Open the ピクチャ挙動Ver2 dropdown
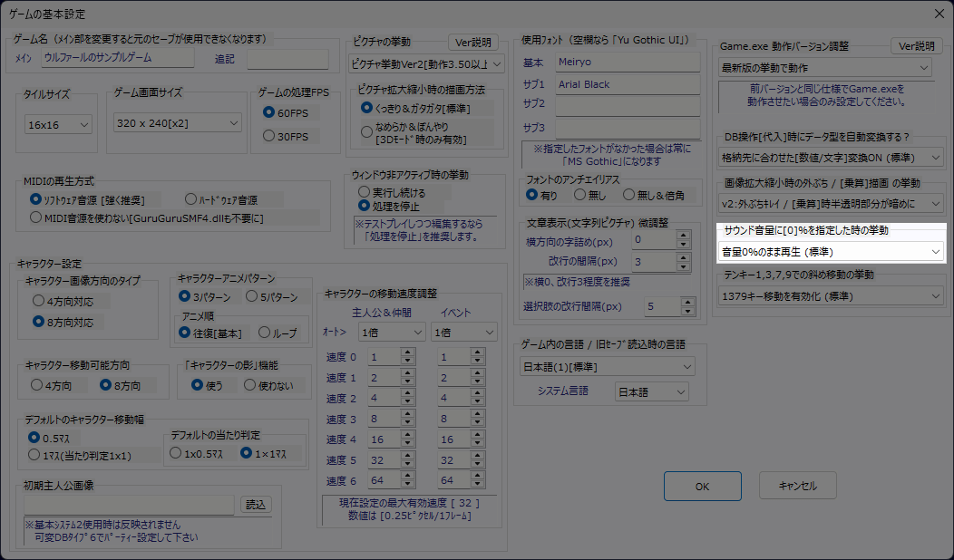The image size is (954, 560). (x=425, y=63)
